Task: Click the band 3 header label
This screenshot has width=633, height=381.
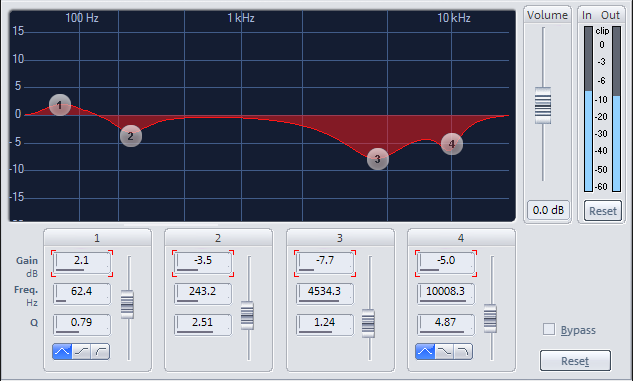Action: [x=340, y=238]
